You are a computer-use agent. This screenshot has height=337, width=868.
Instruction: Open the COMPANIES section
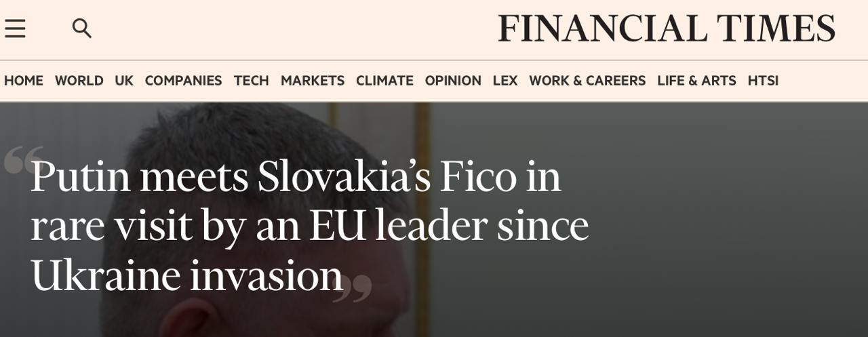(183, 81)
